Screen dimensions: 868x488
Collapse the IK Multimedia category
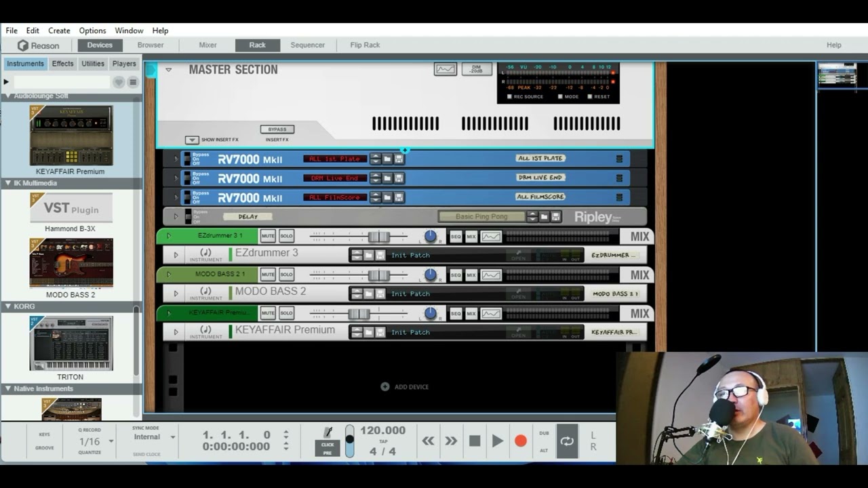[8, 183]
